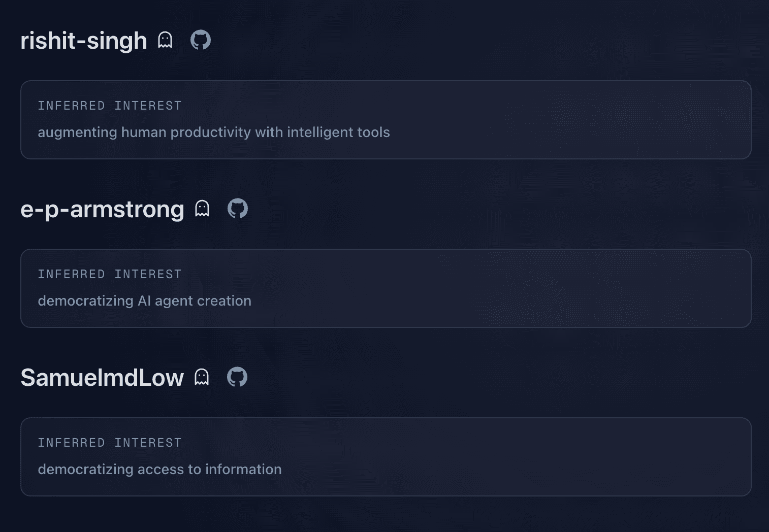
Task: Select the ghost badge after SamuelmdLow's name
Action: 202,377
